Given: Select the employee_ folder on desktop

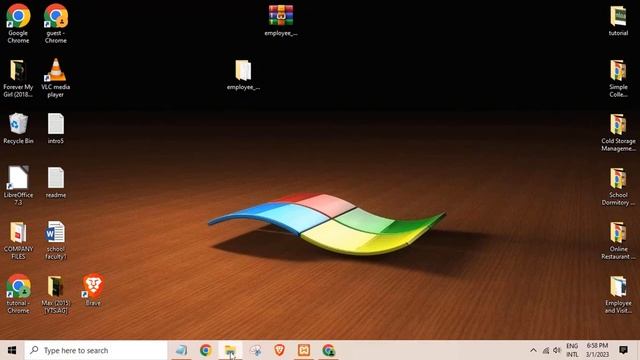Looking at the screenshot, I should click(x=243, y=75).
